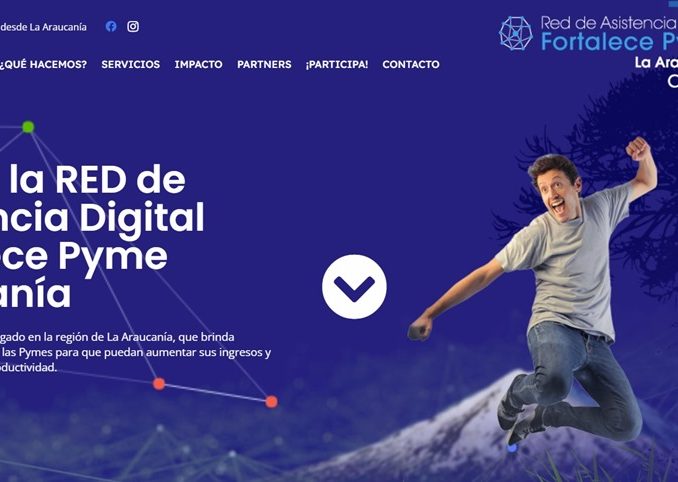
Task: Click the right orange network node dot
Action: (x=272, y=402)
